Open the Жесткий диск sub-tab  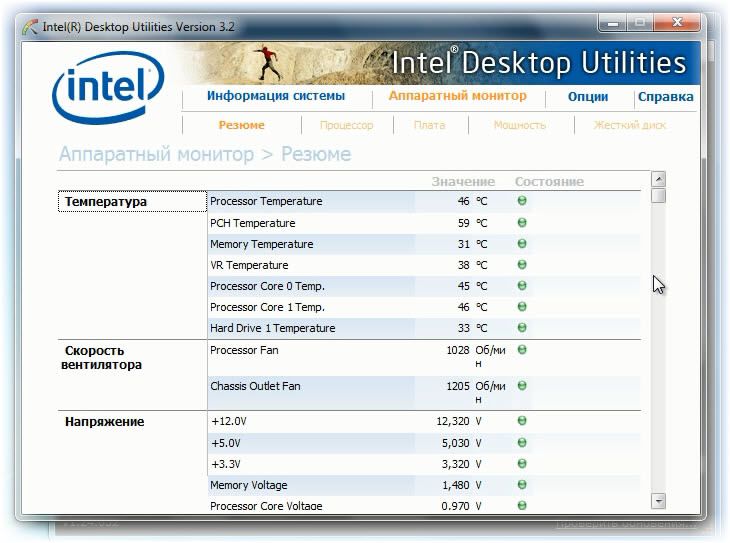pos(629,125)
